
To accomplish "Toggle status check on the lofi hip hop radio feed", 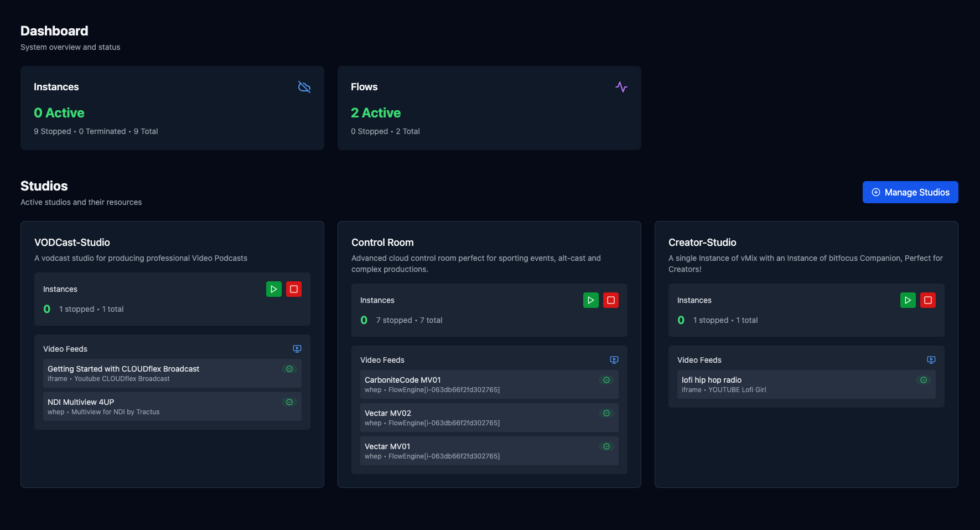I will coord(923,380).
